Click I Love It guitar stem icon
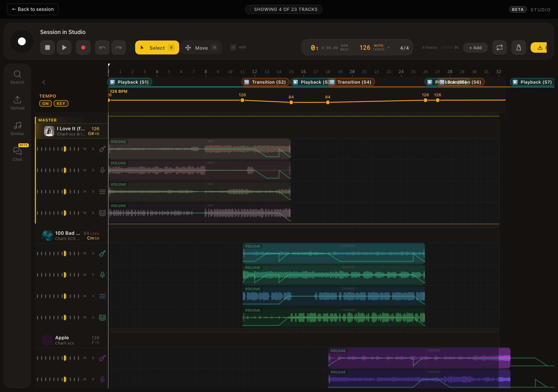Screen dimensions: 558x392 point(102,149)
